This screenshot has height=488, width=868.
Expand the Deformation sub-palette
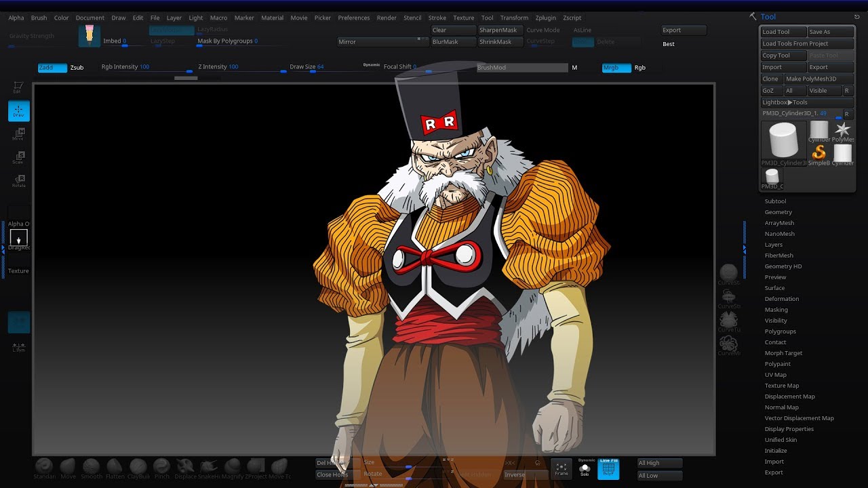[x=782, y=299]
